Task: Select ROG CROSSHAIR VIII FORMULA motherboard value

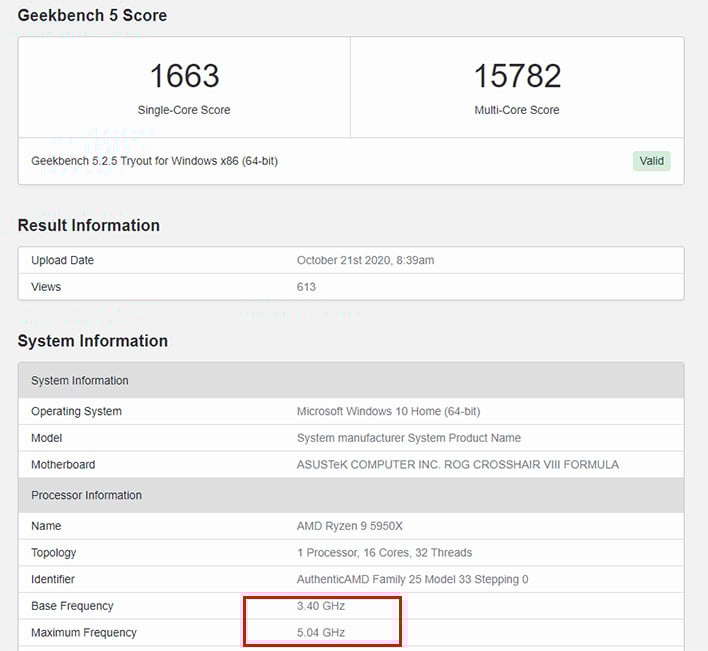Action: pos(458,465)
